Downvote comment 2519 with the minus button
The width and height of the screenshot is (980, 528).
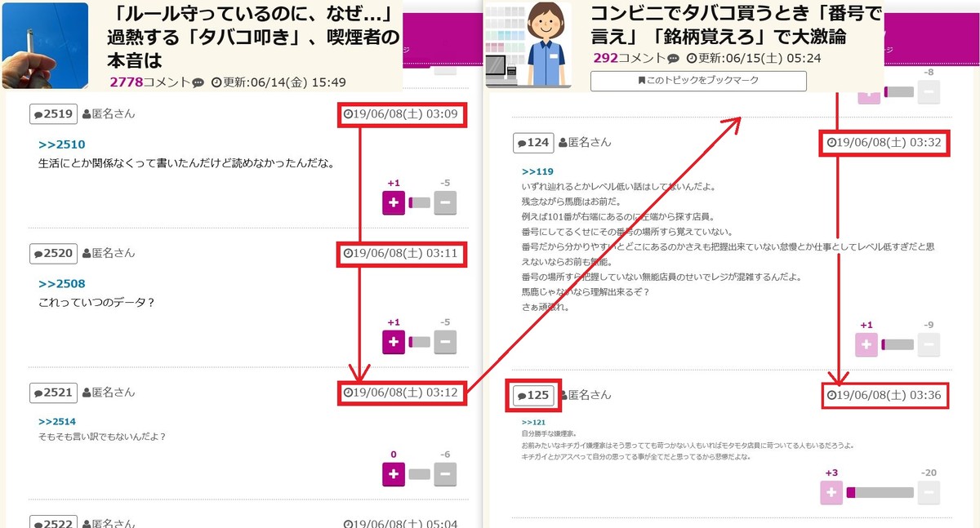(x=444, y=202)
